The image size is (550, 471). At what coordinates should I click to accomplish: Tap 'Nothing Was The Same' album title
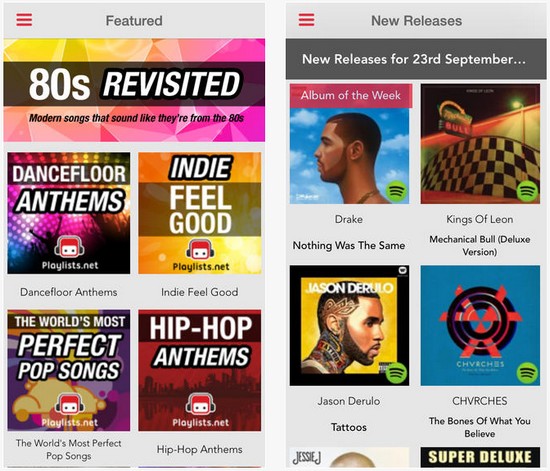tap(349, 245)
